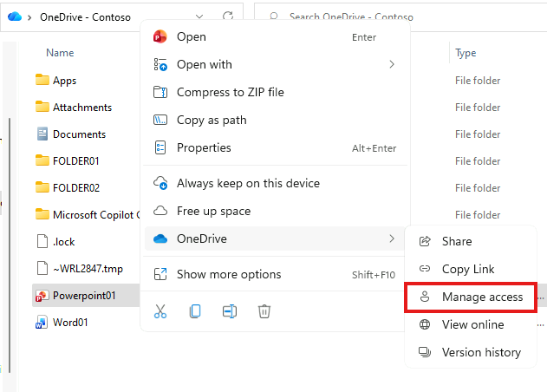Click the Word01 document icon
547x392 pixels.
tap(42, 323)
